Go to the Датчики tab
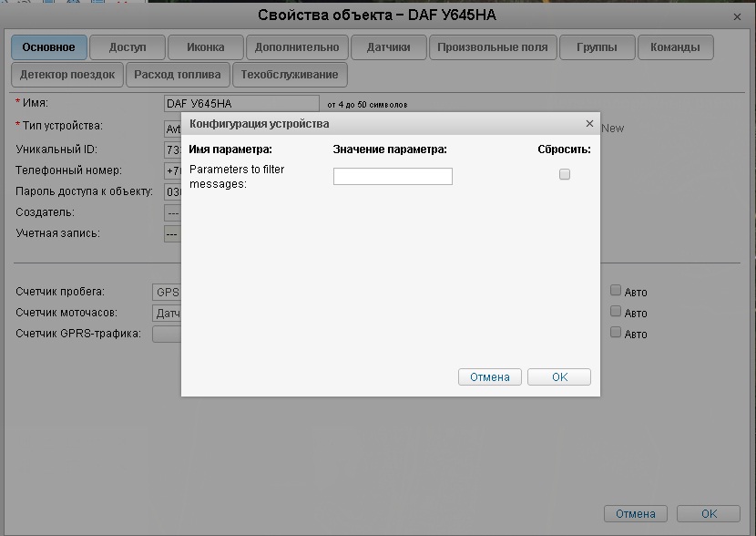Image resolution: width=756 pixels, height=536 pixels. (388, 47)
